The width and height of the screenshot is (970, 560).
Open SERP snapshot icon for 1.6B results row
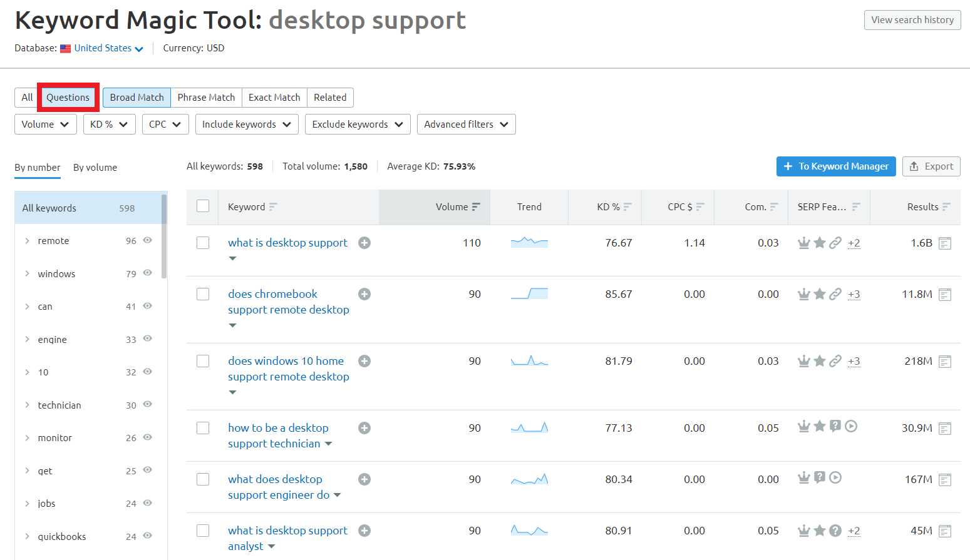click(x=945, y=243)
